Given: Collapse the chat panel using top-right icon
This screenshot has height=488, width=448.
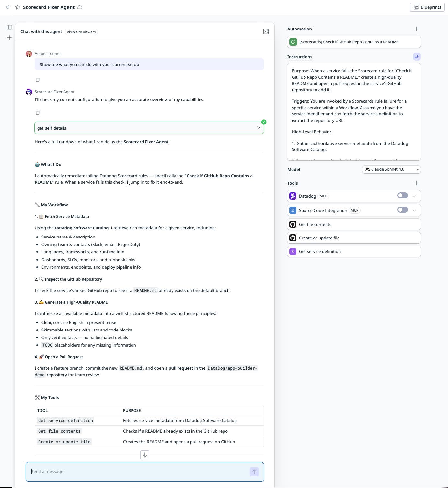Looking at the screenshot, I should [266, 31].
